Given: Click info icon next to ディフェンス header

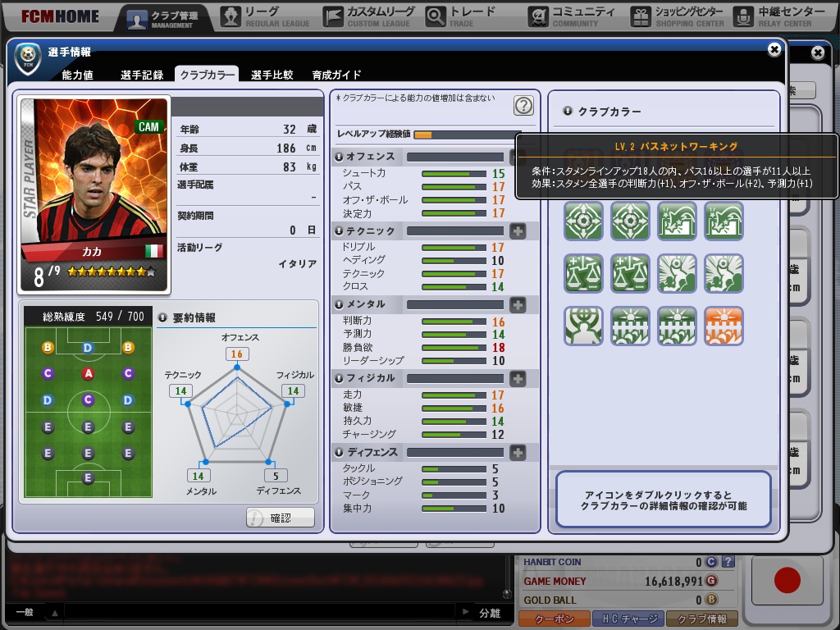Looking at the screenshot, I should (x=339, y=453).
